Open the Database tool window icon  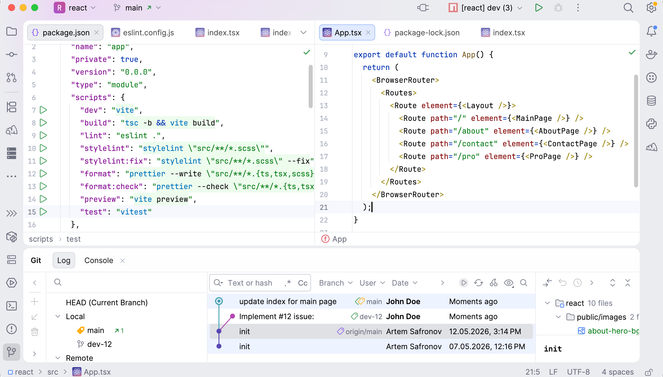[x=651, y=101]
